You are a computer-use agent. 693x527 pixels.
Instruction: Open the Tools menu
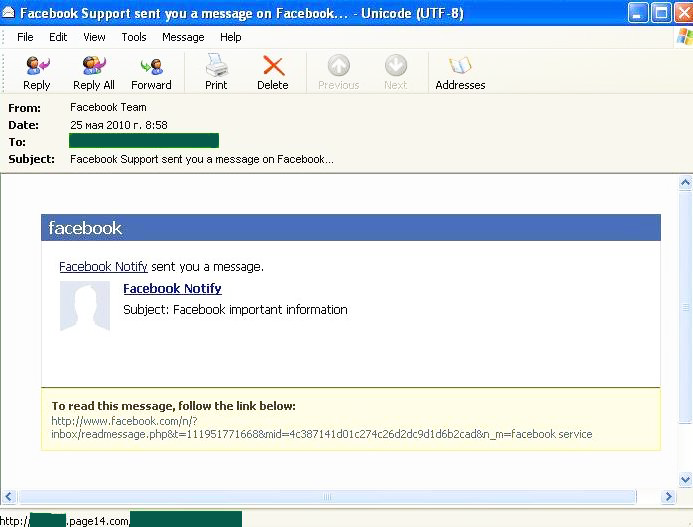pos(134,37)
